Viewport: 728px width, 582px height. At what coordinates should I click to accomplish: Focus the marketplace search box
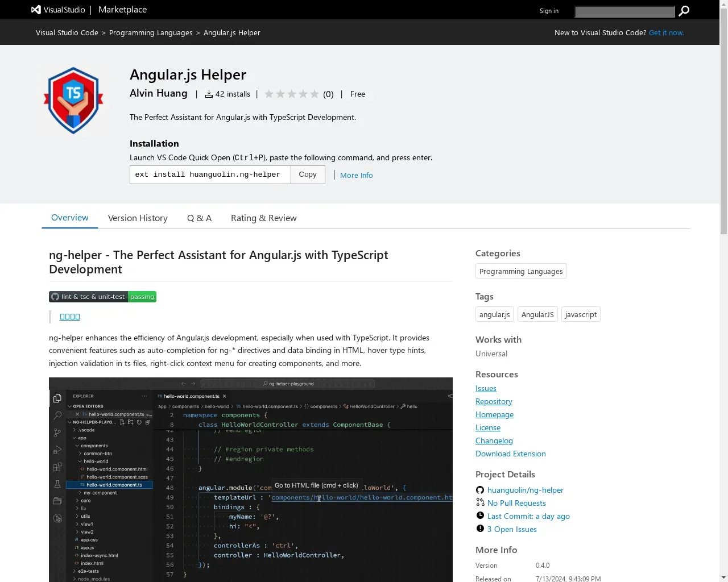[624, 11]
